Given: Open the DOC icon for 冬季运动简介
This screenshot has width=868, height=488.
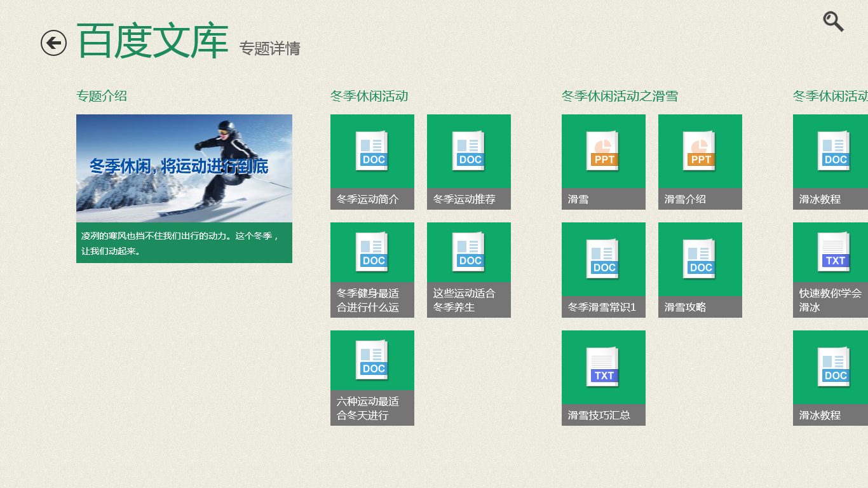Looking at the screenshot, I should pyautogui.click(x=372, y=151).
